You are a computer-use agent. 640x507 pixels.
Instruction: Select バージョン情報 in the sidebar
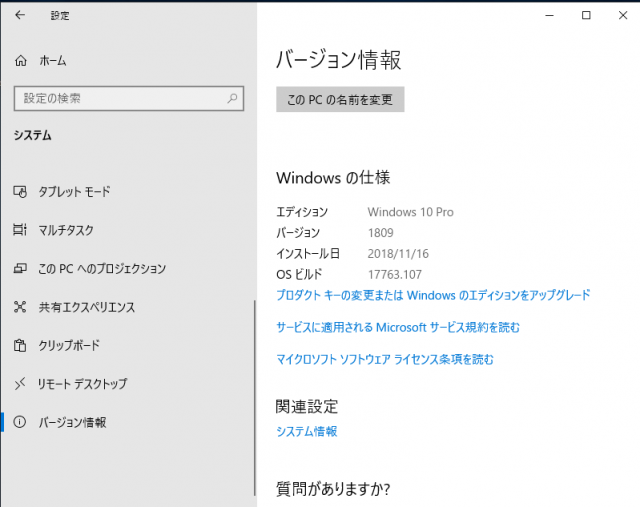point(72,422)
